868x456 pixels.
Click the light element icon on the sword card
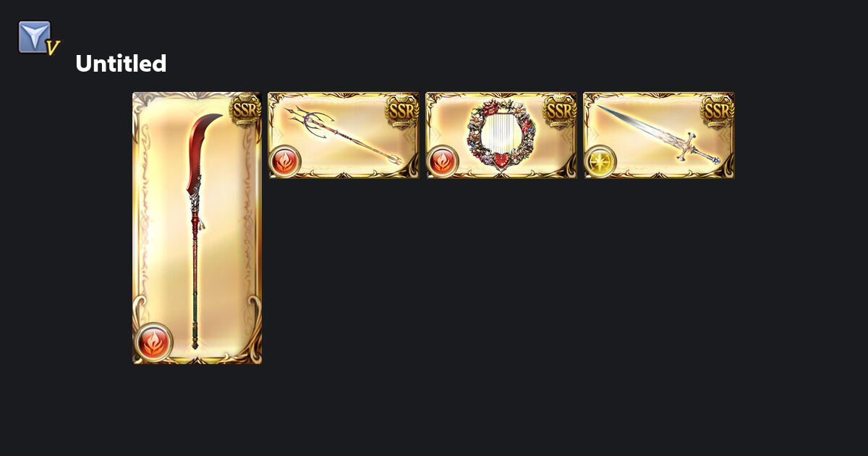[600, 161]
